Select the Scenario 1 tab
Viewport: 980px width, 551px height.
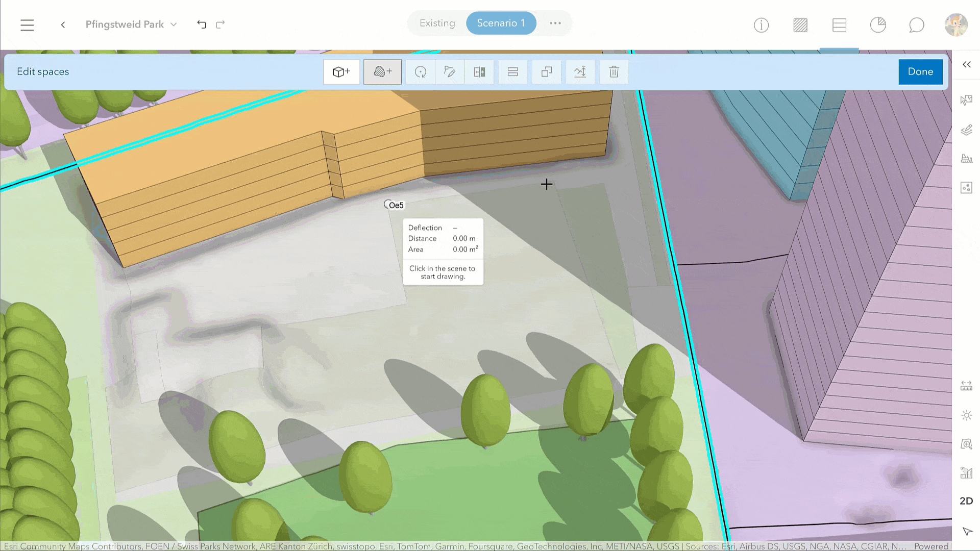pyautogui.click(x=501, y=23)
